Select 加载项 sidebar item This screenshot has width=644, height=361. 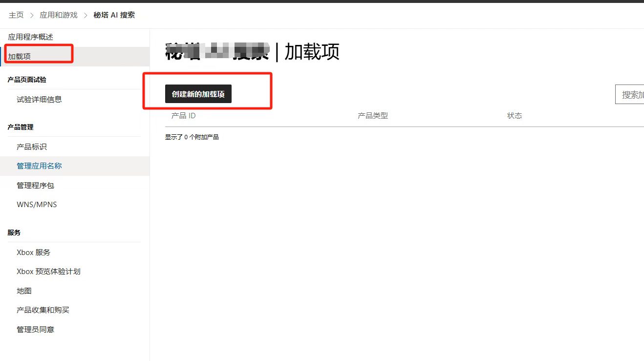pos(75,57)
